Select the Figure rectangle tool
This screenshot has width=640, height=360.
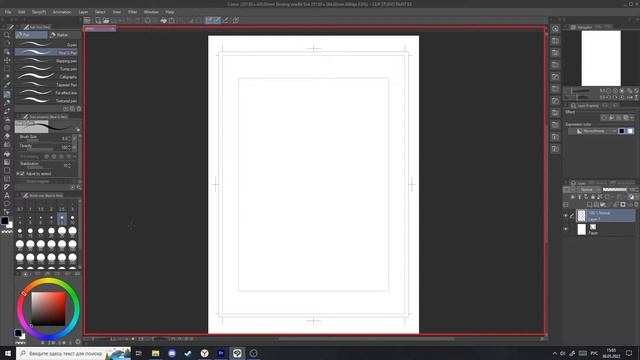(x=7, y=170)
